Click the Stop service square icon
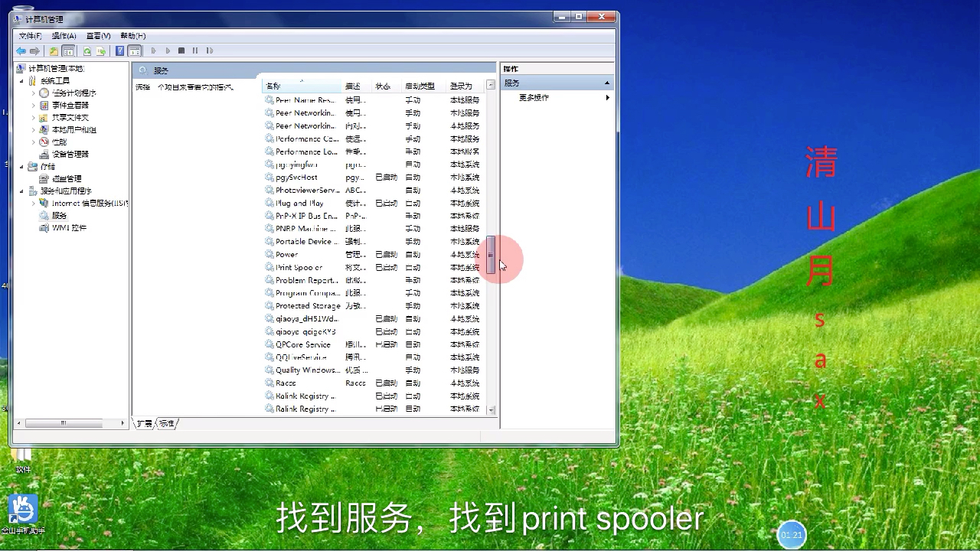Viewport: 980px width, 551px height. (181, 51)
